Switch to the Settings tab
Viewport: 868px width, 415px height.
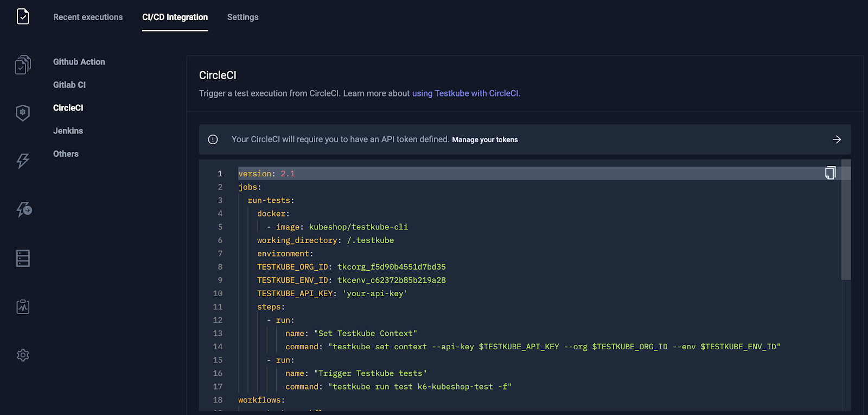click(243, 17)
